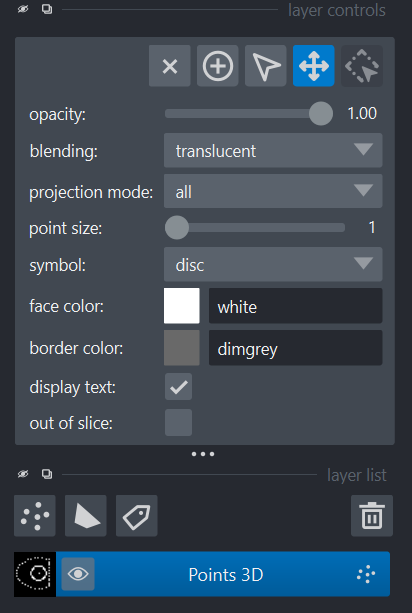Delete selected layer with trash icon
This screenshot has height=613, width=412.
(x=372, y=516)
